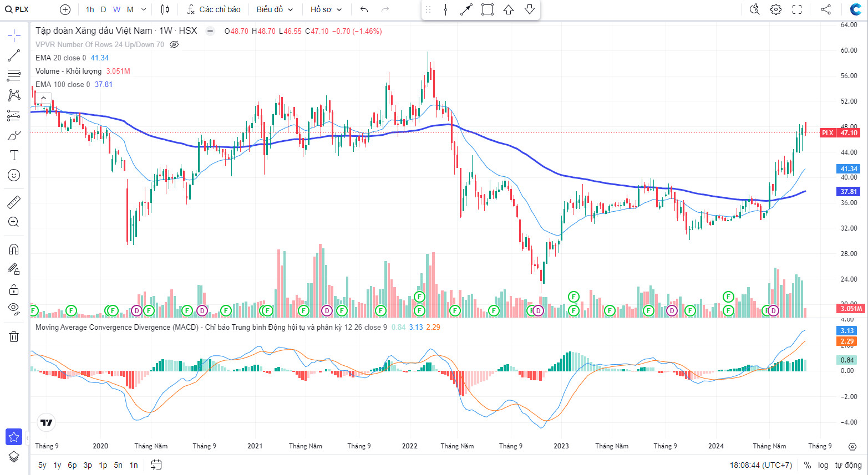868x475 pixels.
Task: Open the candlestick chart style selector
Action: (165, 9)
